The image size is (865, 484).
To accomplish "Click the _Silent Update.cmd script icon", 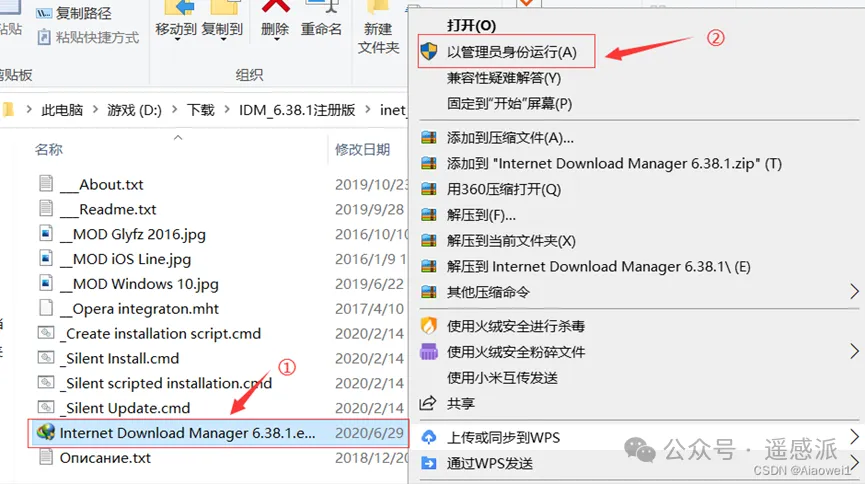I will coord(46,407).
